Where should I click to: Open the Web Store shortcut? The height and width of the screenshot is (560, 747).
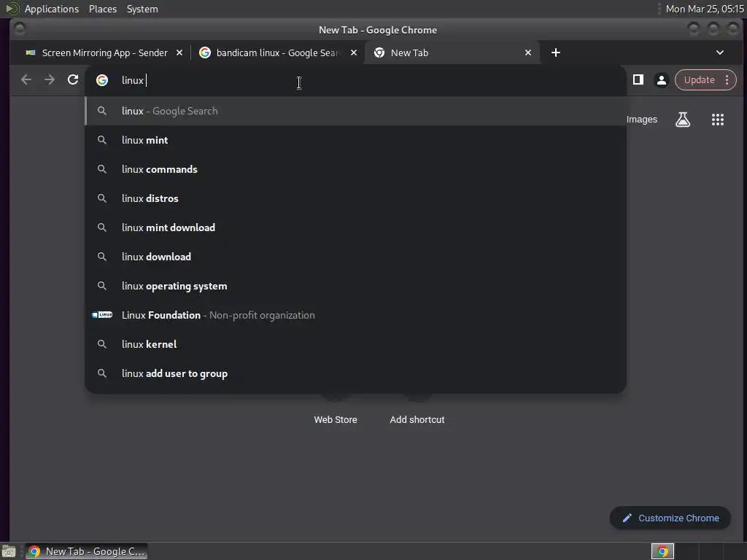[336, 419]
